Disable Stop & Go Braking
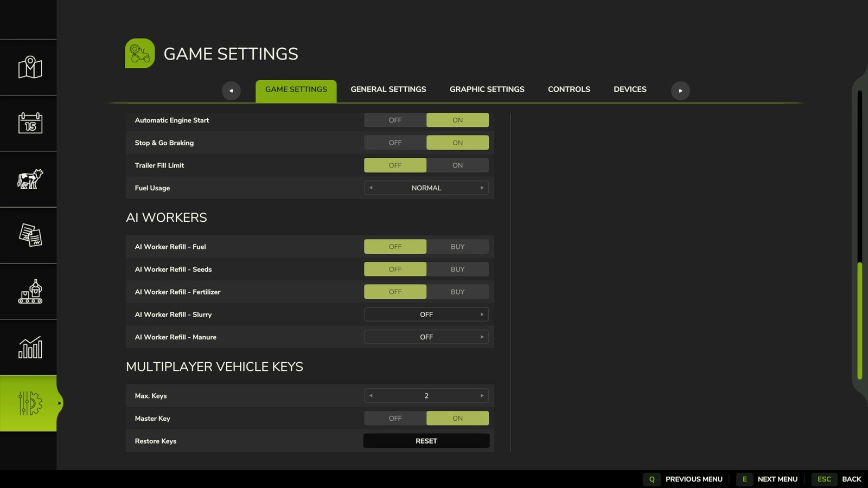868x488 pixels. (x=395, y=142)
